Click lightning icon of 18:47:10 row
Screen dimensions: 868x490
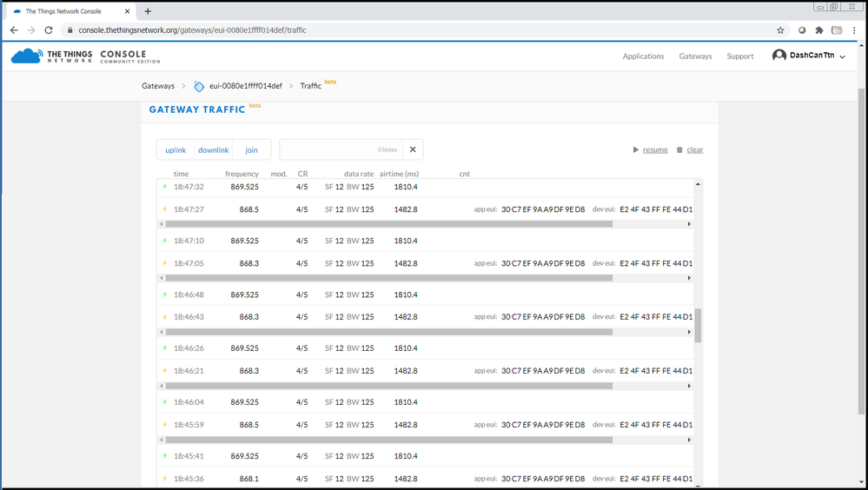click(x=164, y=241)
